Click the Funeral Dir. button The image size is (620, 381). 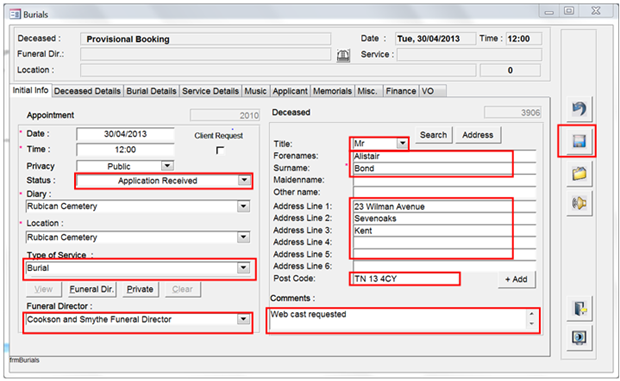click(x=92, y=289)
